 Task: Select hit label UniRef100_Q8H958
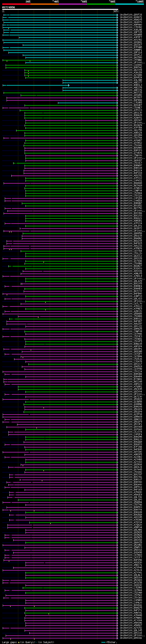click(131, 233)
